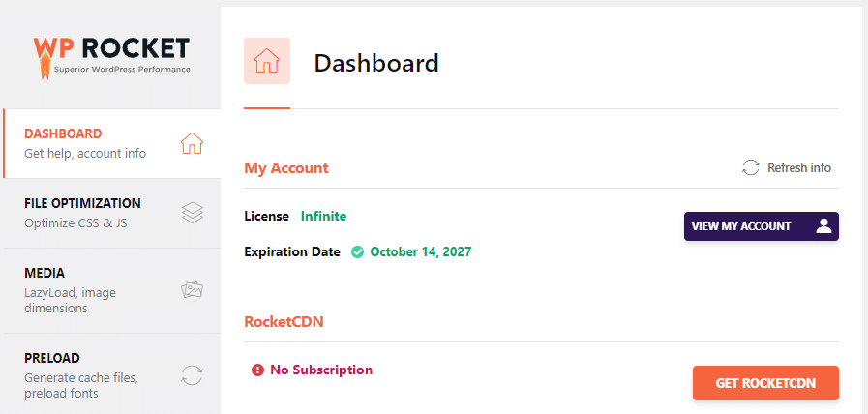
Task: Click the Refresh info link
Action: pyautogui.click(x=798, y=167)
